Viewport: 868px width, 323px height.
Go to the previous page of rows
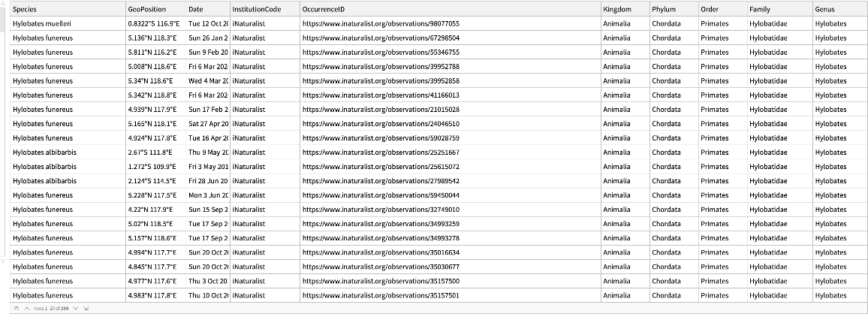tap(26, 309)
